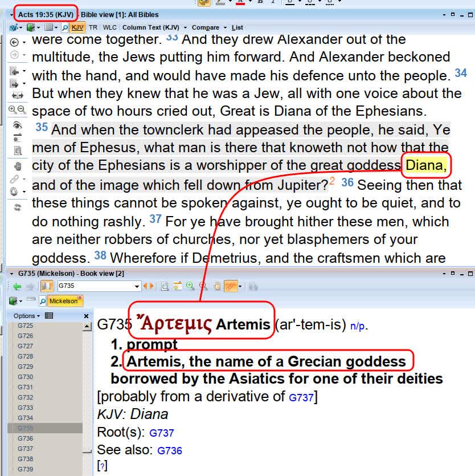Click the zoom out magnifier in Bible sidebar
This screenshot has height=476, width=475.
[x=22, y=110]
